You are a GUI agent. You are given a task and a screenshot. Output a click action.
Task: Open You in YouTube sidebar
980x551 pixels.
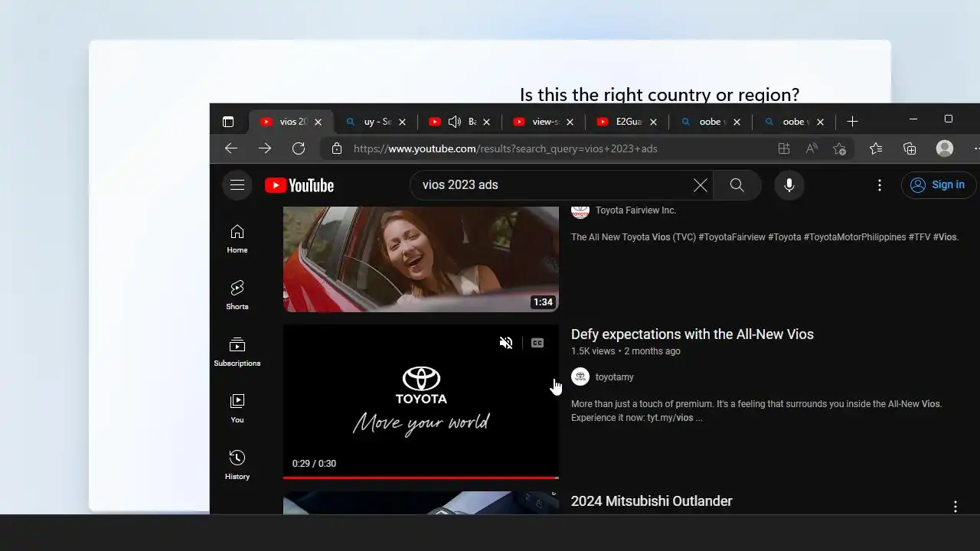click(237, 409)
